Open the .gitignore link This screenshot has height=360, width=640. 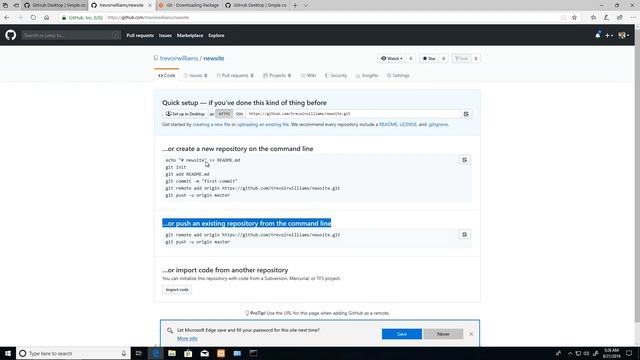tap(438, 124)
